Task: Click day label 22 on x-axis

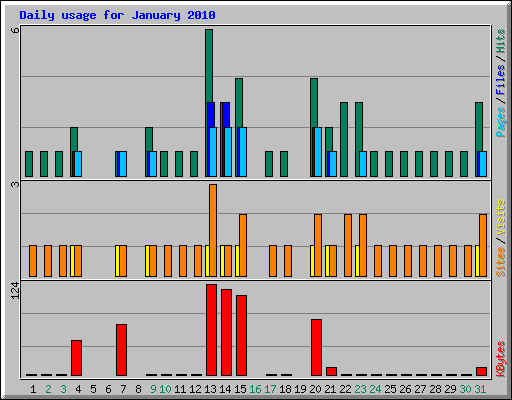Action: point(345,389)
